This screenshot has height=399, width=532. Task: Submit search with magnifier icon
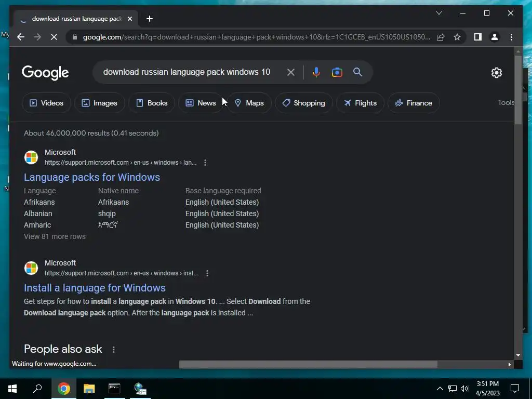coord(357,72)
